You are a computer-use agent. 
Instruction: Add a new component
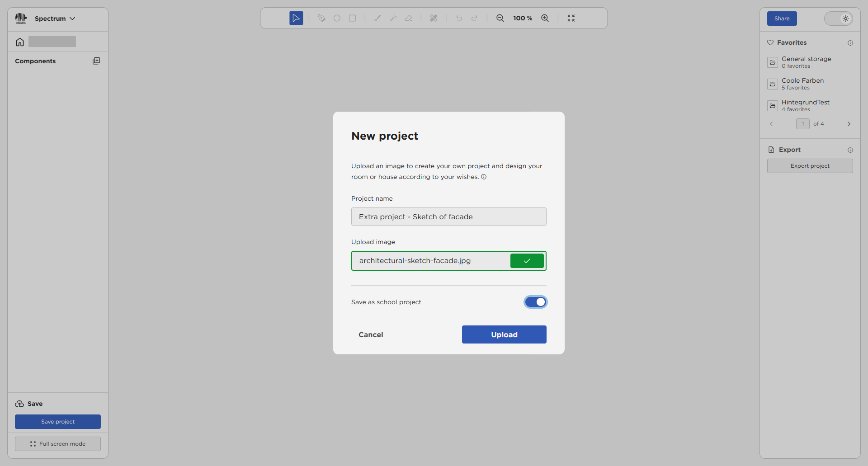click(96, 61)
